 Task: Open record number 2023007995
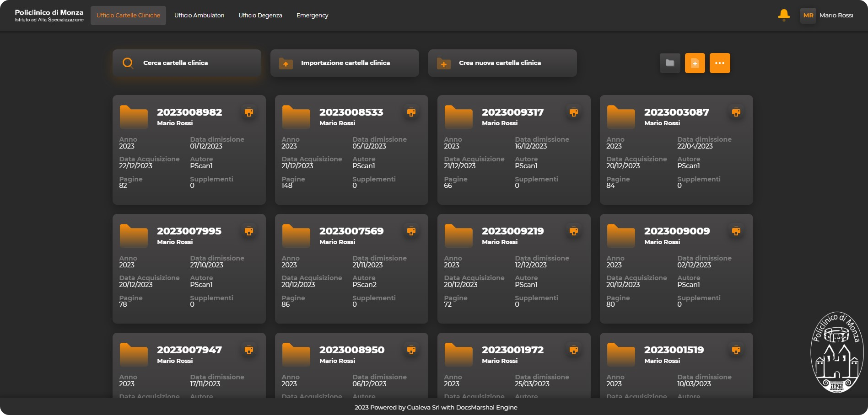pyautogui.click(x=189, y=231)
